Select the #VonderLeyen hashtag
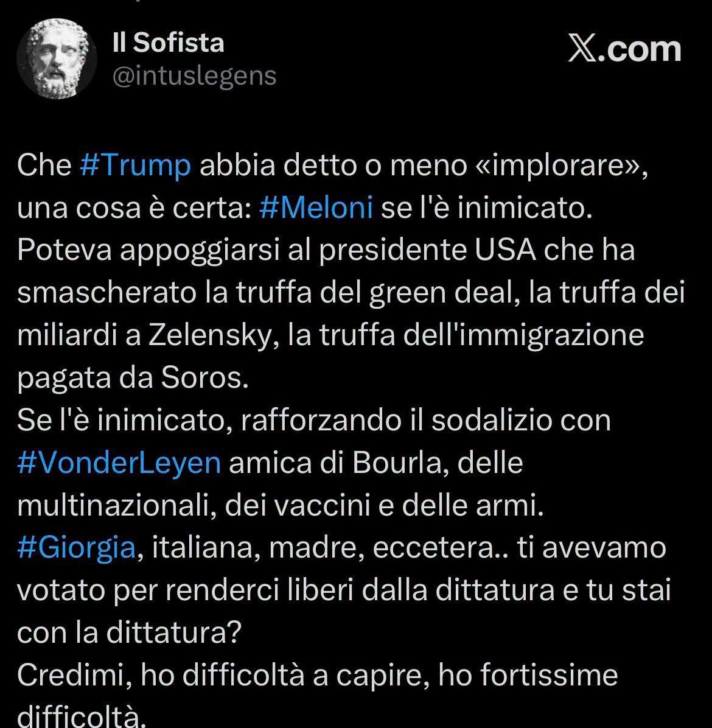 119,463
